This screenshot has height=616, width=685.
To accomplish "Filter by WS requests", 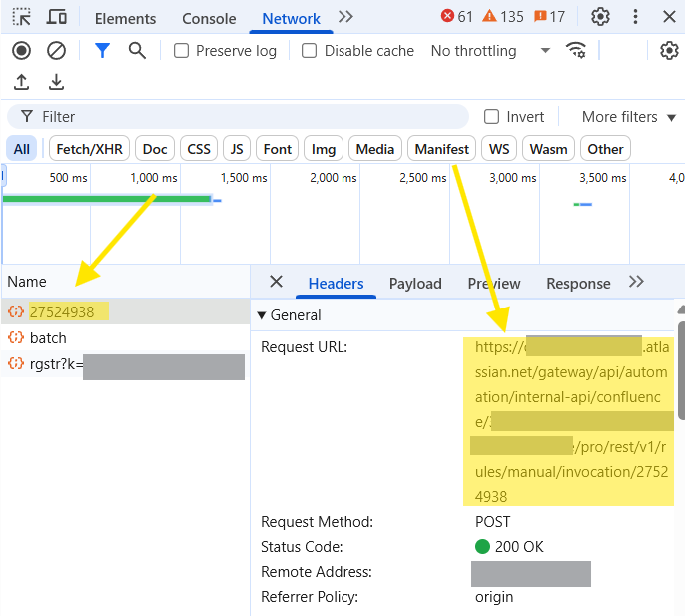I will [499, 149].
